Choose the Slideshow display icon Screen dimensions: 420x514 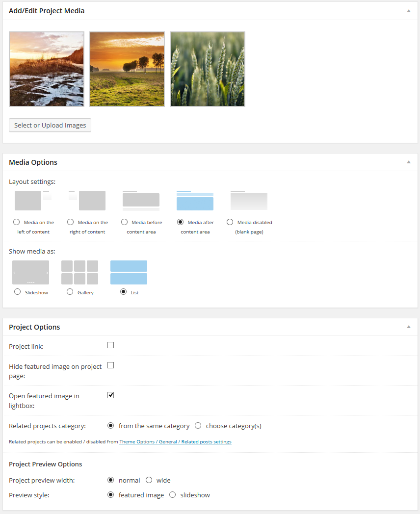[30, 272]
